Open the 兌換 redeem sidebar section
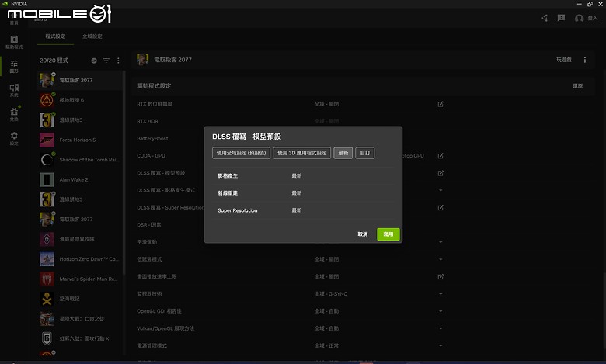Screen dimensions: 606x364 coord(14,114)
